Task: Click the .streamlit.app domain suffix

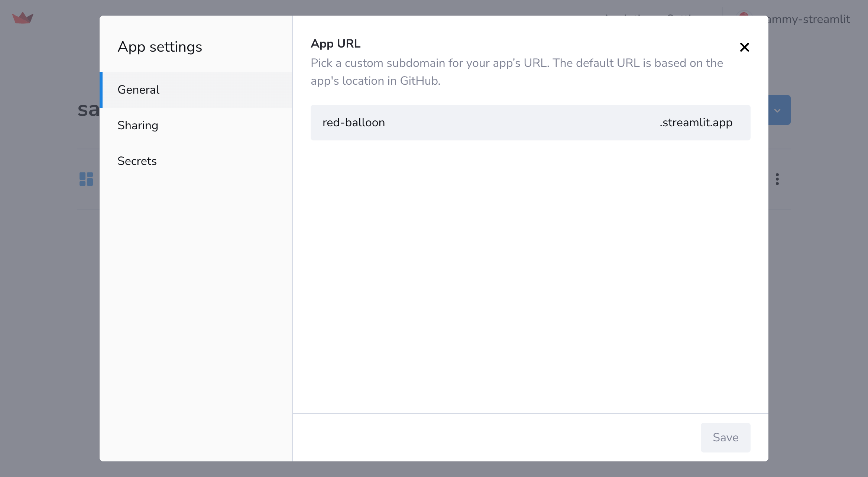Action: tap(696, 123)
